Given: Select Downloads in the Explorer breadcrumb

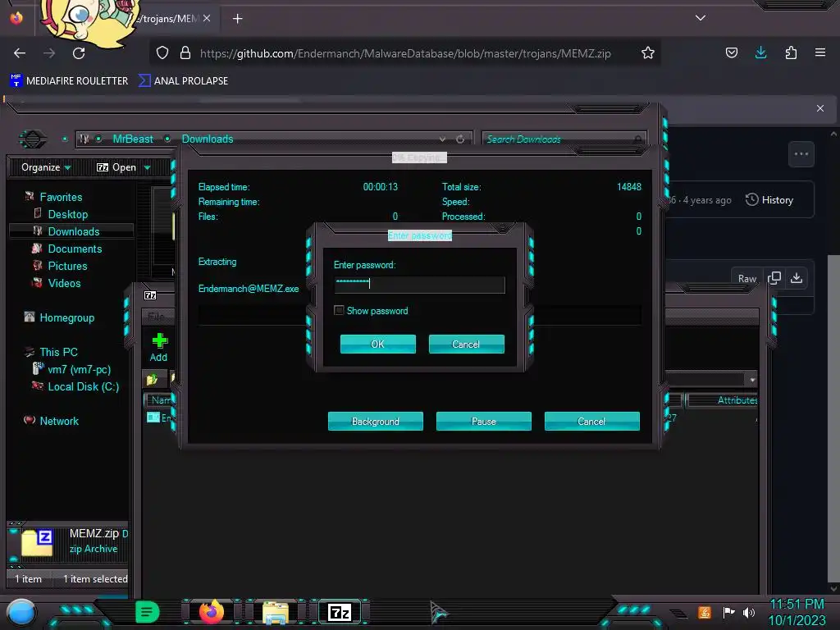Looking at the screenshot, I should (208, 139).
